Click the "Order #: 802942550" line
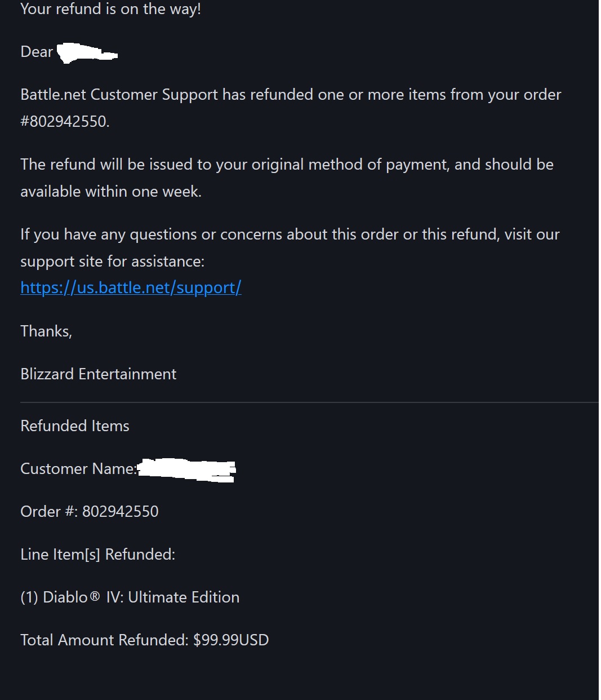This screenshot has height=700, width=601. pos(90,511)
